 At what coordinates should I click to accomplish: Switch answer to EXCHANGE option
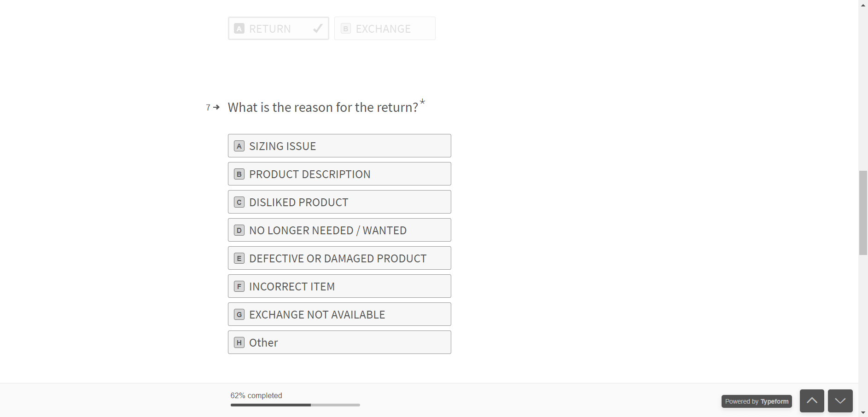384,29
